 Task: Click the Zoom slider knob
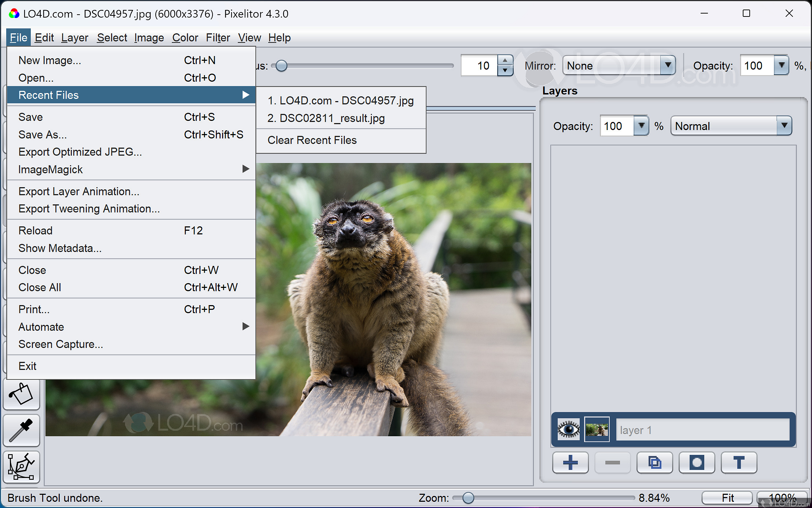point(468,498)
